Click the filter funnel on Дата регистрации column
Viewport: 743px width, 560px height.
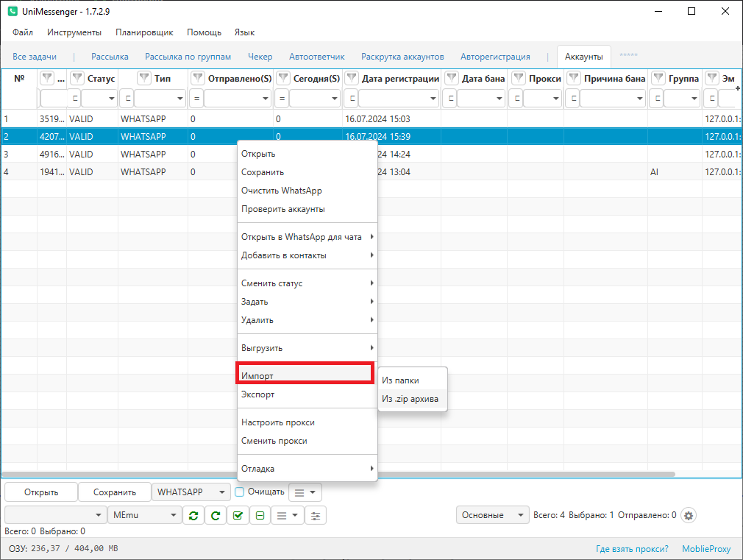(x=352, y=79)
